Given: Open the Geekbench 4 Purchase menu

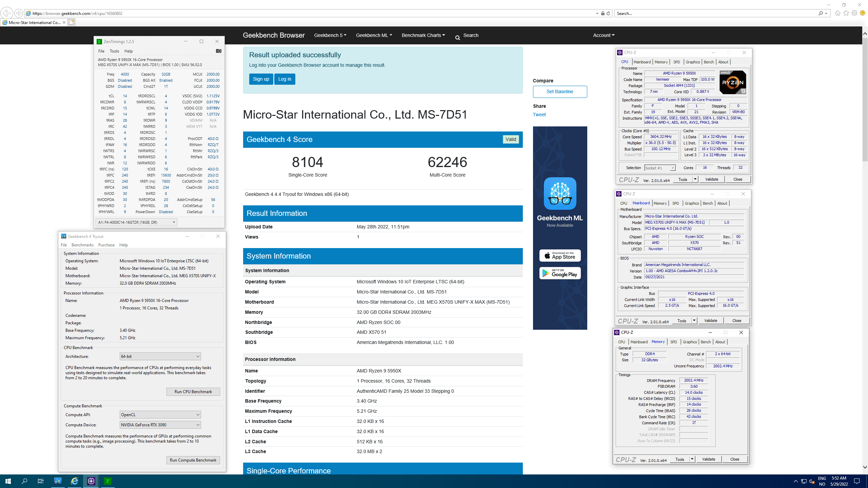Looking at the screenshot, I should coord(106,245).
